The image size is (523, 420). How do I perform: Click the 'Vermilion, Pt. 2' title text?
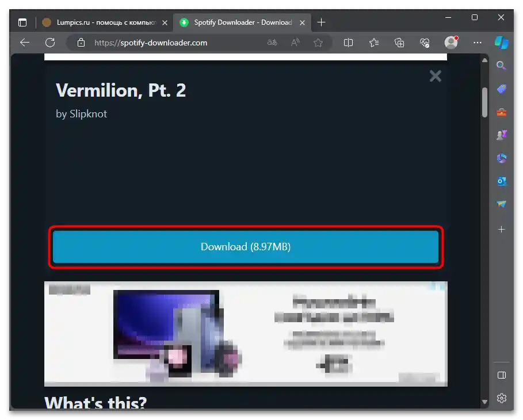click(x=121, y=90)
